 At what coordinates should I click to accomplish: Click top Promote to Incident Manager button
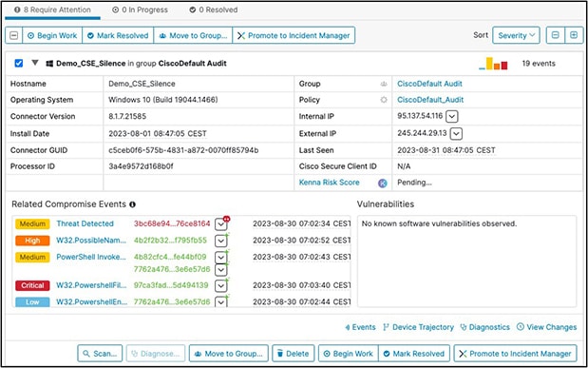click(x=294, y=35)
